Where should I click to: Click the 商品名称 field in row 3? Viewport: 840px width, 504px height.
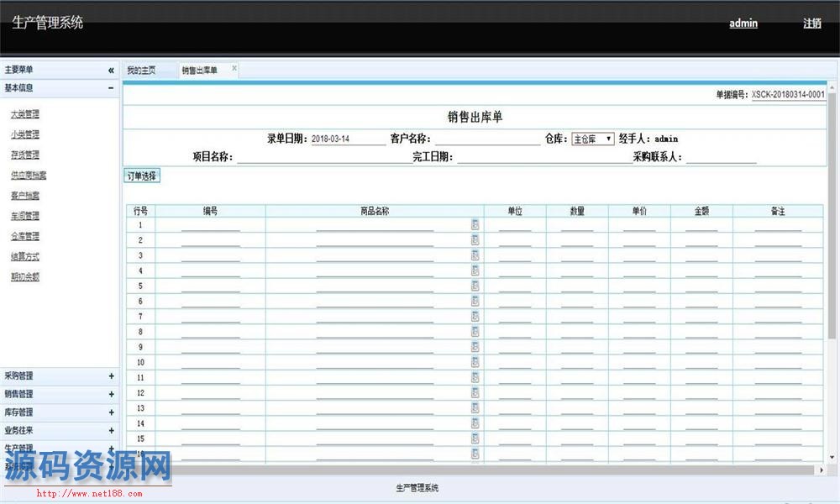(375, 255)
